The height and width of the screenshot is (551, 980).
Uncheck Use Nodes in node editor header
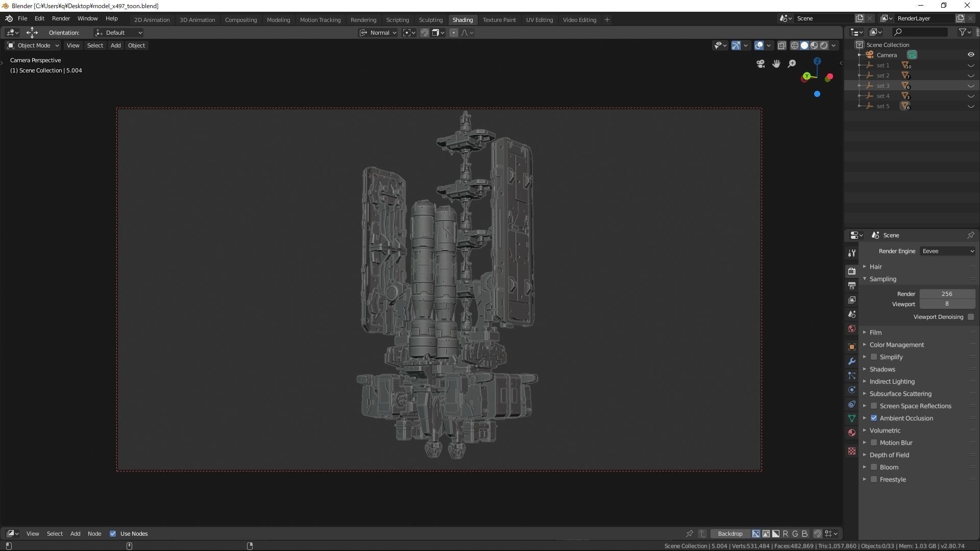(113, 534)
